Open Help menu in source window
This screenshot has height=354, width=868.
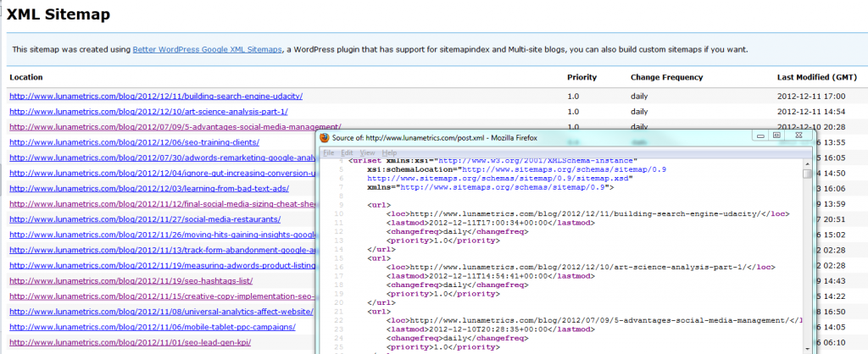tap(389, 152)
